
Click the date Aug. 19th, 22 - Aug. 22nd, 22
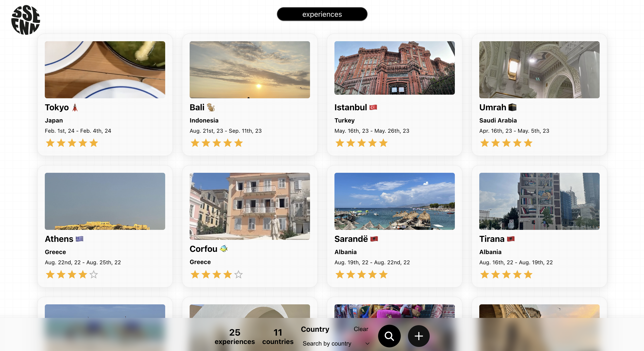372,262
